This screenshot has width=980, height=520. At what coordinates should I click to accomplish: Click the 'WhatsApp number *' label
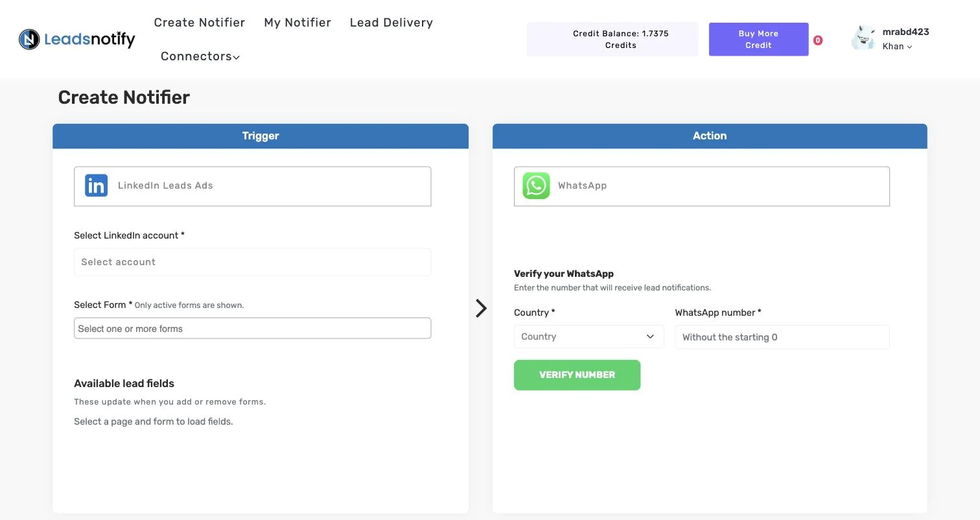(x=718, y=313)
